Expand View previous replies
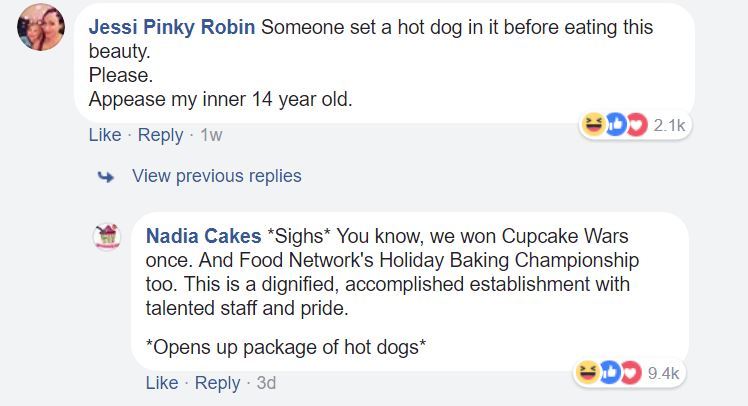This screenshot has height=406, width=748. [216, 176]
